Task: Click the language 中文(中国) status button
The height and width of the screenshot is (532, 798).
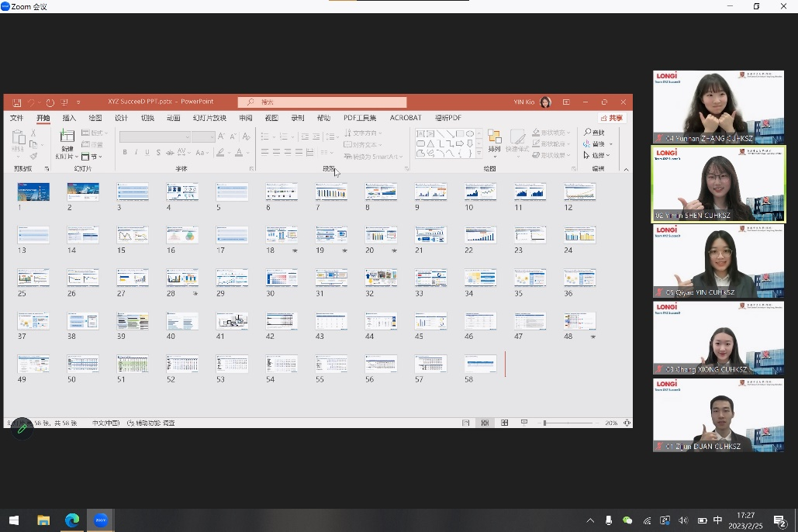Action: tap(105, 423)
